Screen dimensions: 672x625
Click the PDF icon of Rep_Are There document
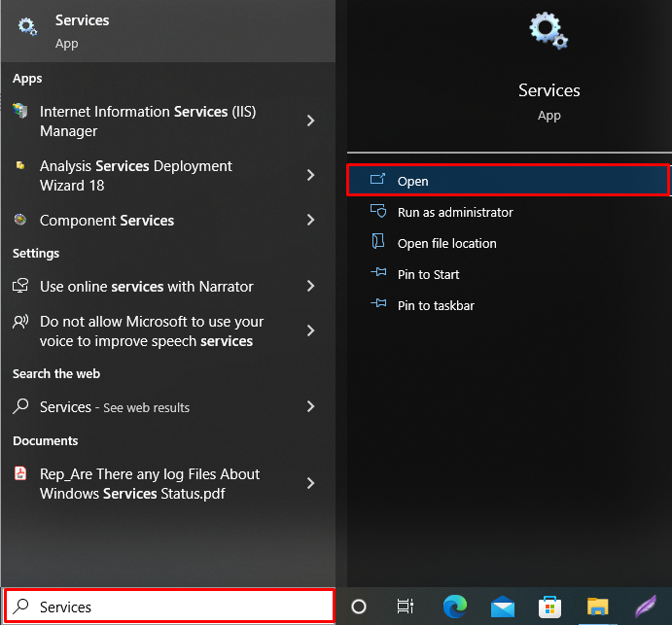pos(20,473)
